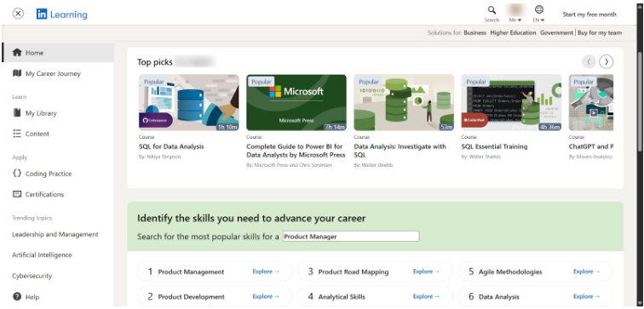Click next arrow in Top picks carousel
Screen dimensions: 644x309
(x=607, y=61)
